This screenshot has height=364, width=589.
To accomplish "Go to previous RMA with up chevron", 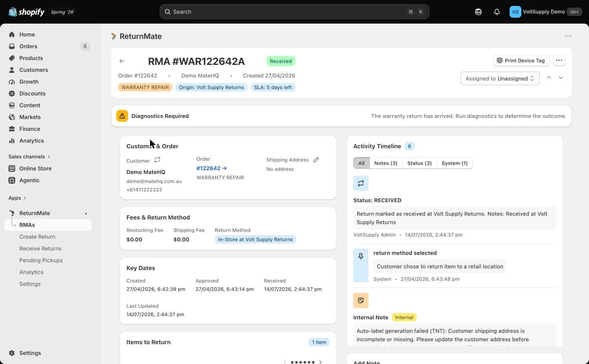I will [549, 78].
